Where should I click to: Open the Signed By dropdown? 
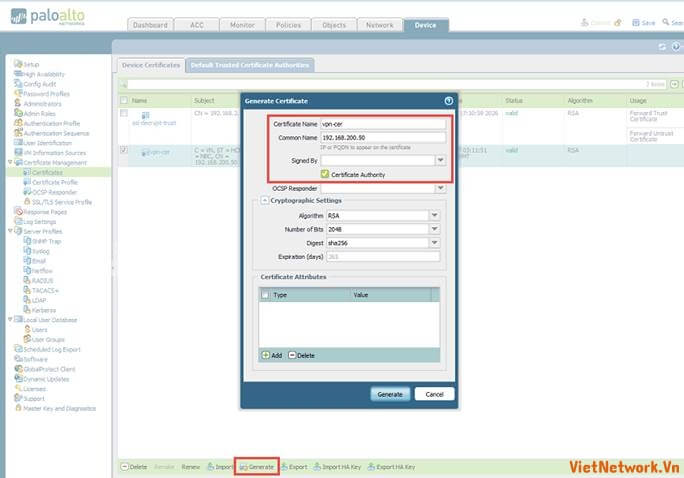439,159
